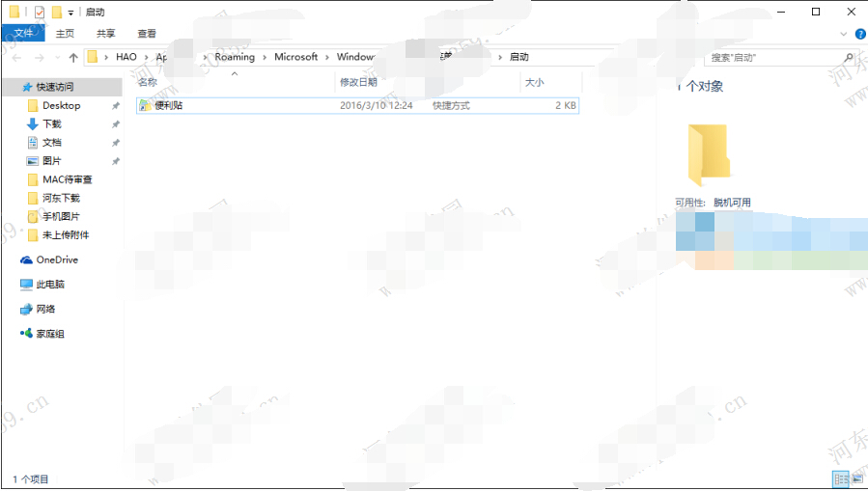Open the 手机图片 folder
This screenshot has height=491, width=868.
61,217
